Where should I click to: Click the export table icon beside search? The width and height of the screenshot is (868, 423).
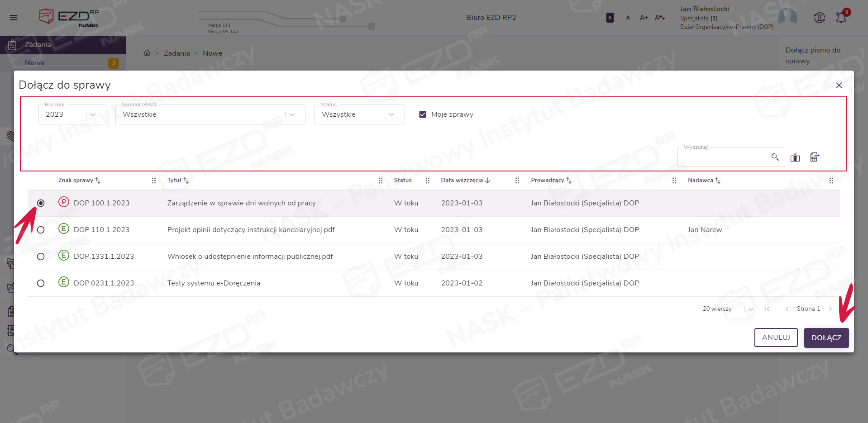click(x=814, y=157)
